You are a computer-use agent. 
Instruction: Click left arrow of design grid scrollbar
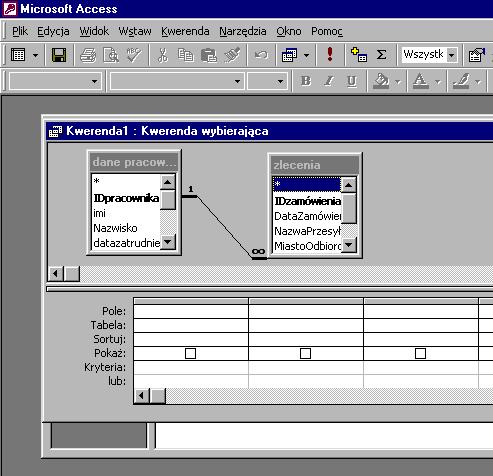[x=142, y=396]
